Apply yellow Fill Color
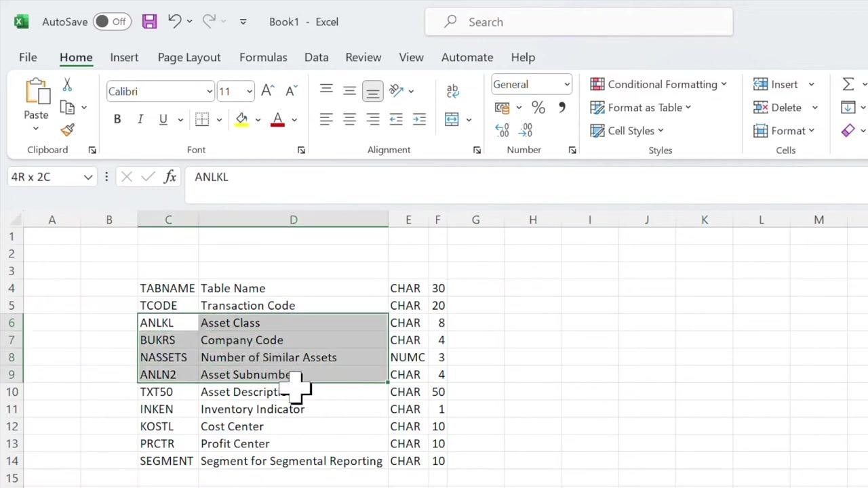 [241, 119]
